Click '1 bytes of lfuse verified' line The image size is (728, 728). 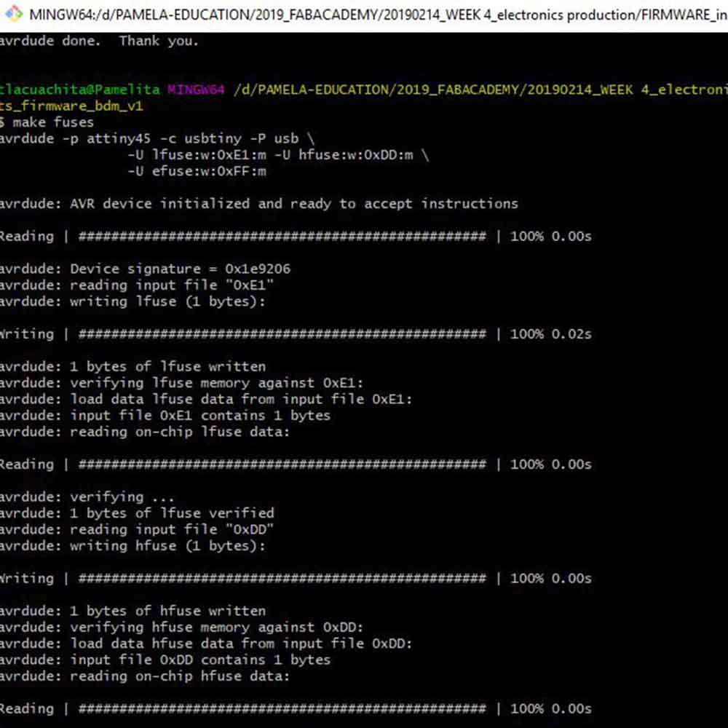pos(137,513)
